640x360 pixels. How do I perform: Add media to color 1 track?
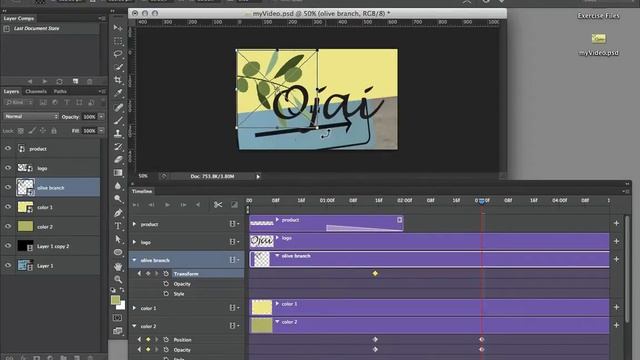pos(616,307)
